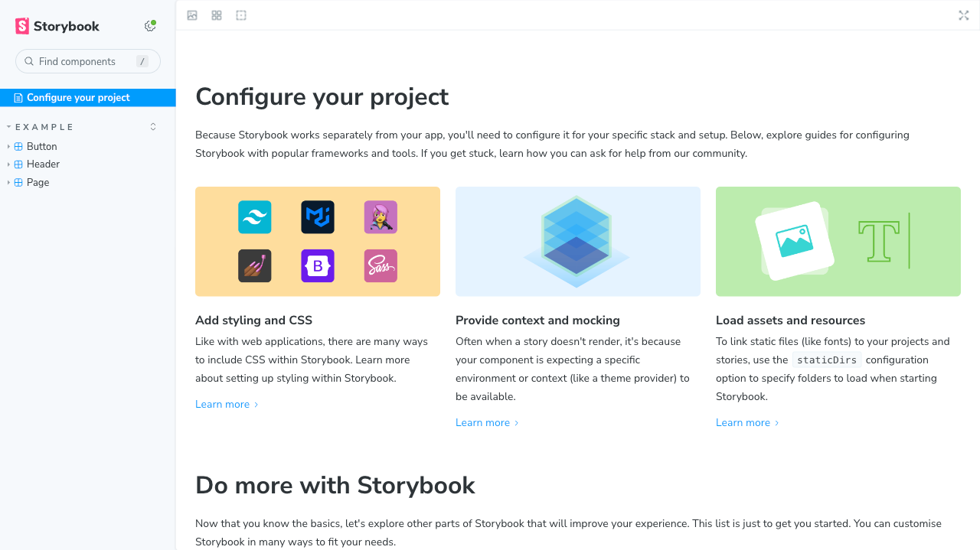Click the background preview toolbar icon
980x550 pixels.
click(192, 15)
